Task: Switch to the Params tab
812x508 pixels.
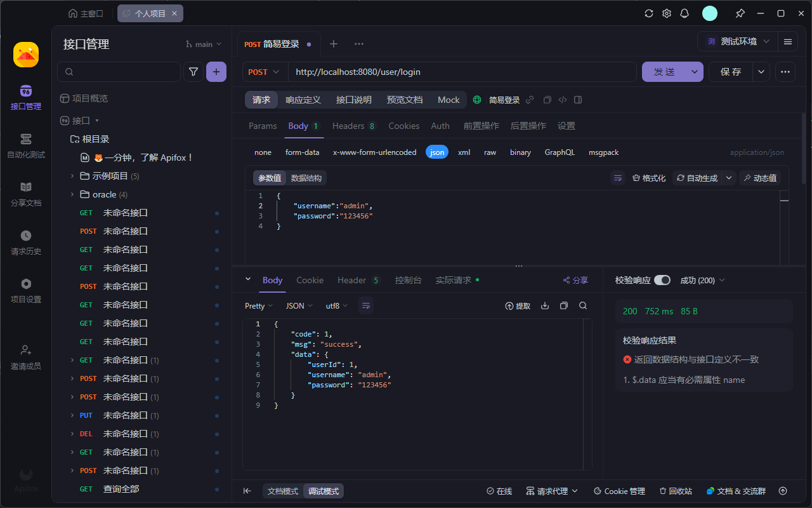Action: tap(263, 126)
